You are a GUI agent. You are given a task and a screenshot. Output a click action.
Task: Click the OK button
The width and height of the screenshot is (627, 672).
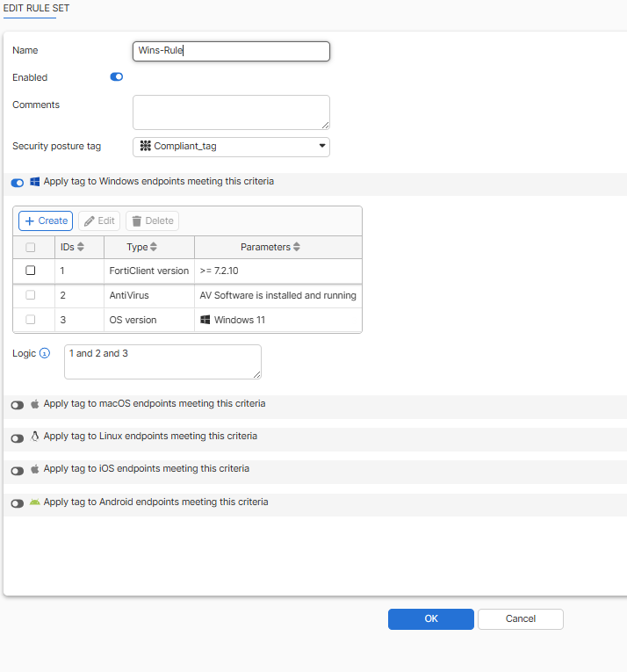(x=430, y=619)
